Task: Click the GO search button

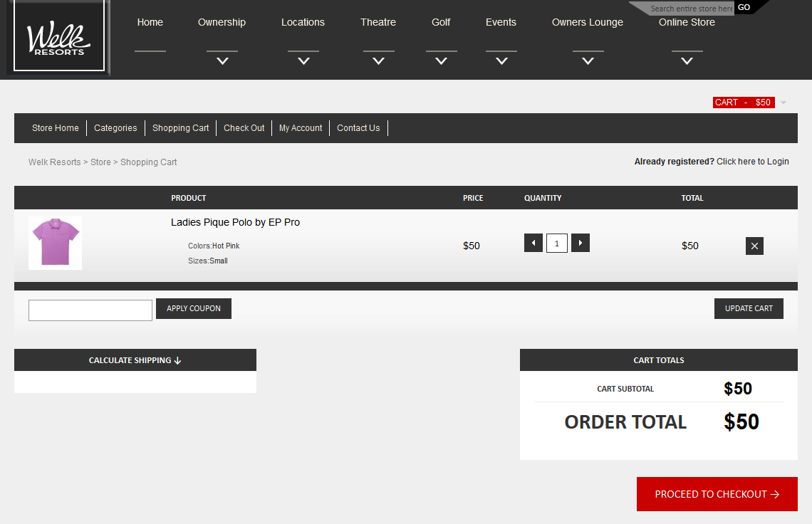Action: pos(744,8)
